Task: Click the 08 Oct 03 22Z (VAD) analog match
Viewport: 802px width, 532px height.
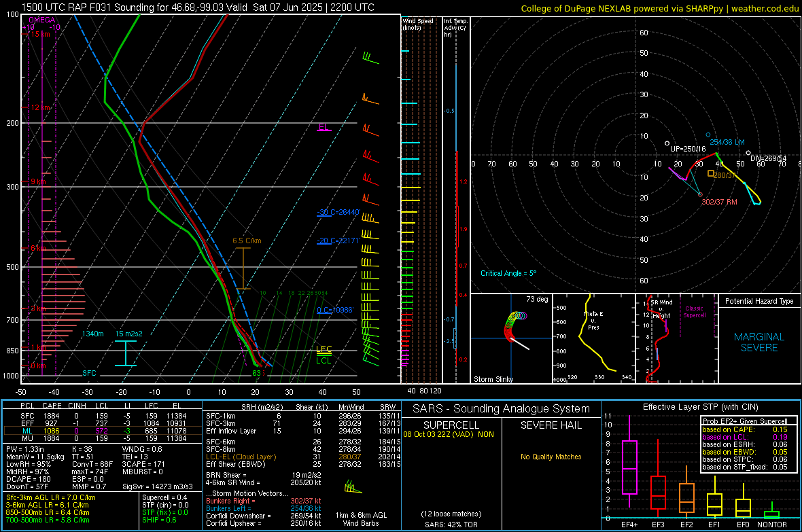Action: 449,434
